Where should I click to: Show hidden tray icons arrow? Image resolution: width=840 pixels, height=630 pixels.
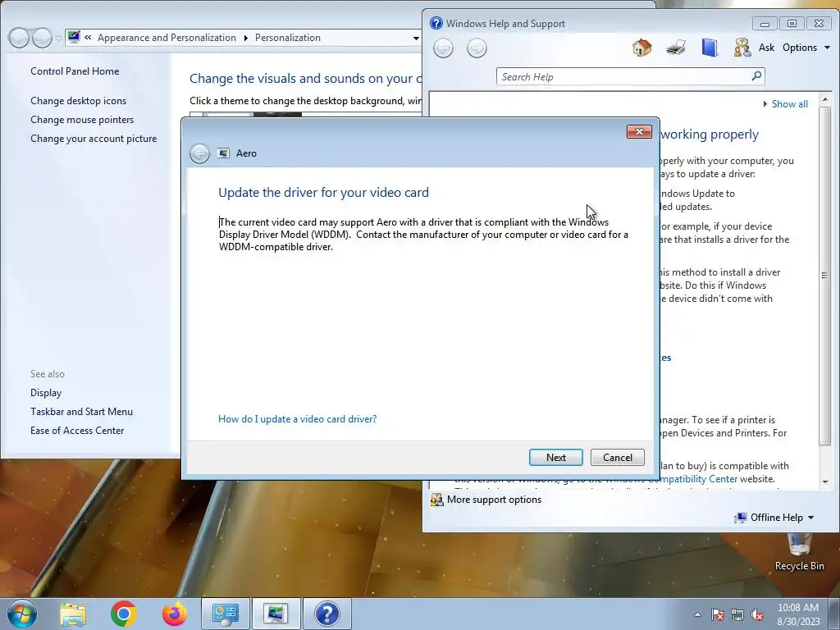[697, 614]
